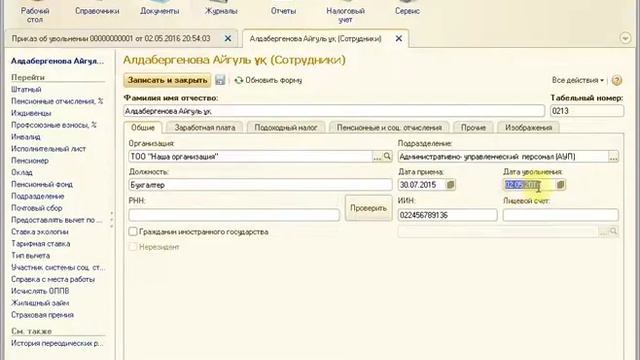
Task: Click the Дата увольнения date field
Action: pos(529,185)
